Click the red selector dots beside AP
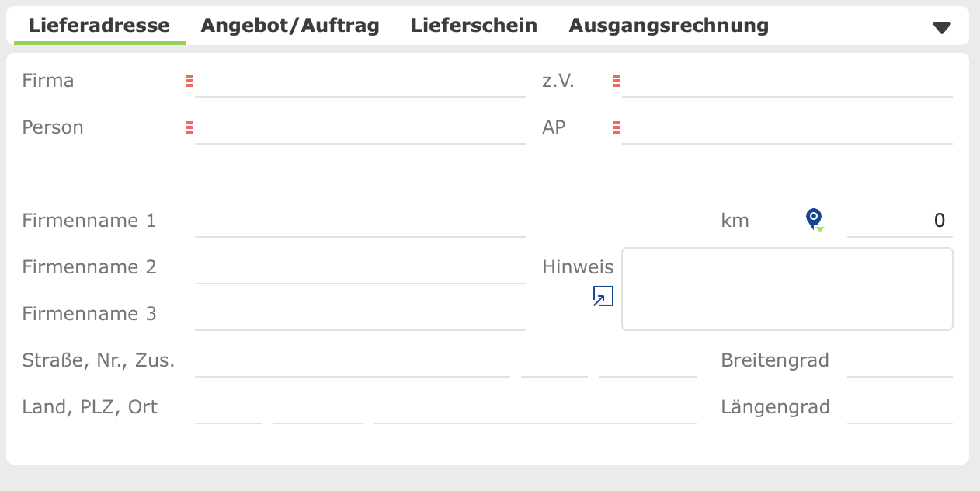980x491 pixels. tap(617, 127)
